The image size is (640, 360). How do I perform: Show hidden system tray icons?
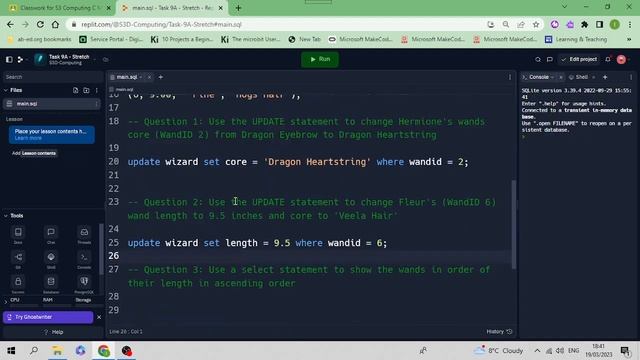point(537,351)
